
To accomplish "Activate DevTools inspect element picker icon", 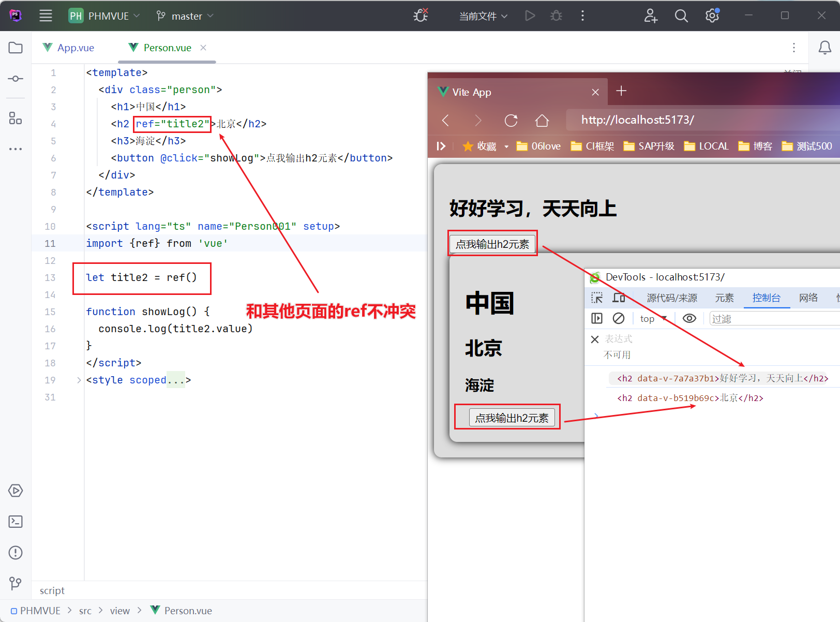I will 597,298.
